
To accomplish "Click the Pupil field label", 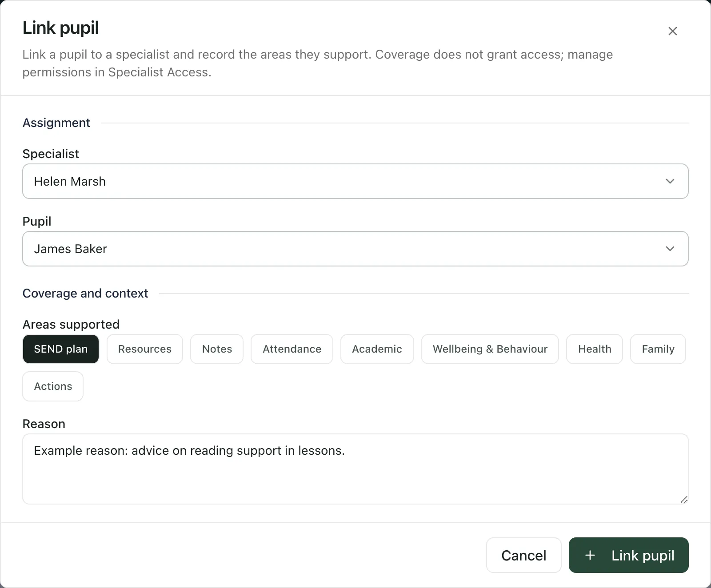I will 37,221.
